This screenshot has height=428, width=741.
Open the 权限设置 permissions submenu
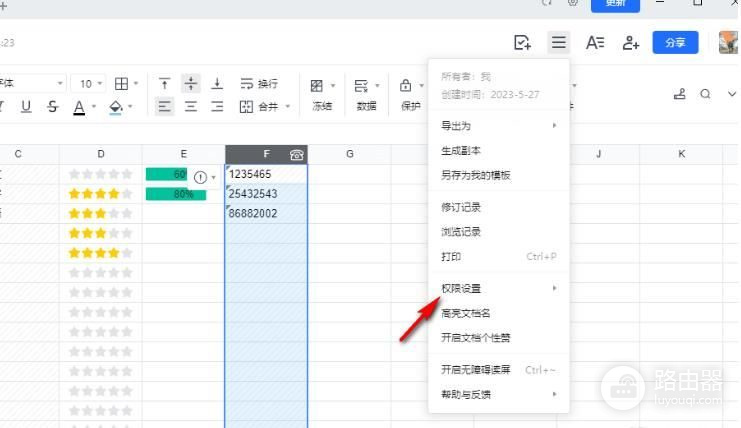(499, 288)
